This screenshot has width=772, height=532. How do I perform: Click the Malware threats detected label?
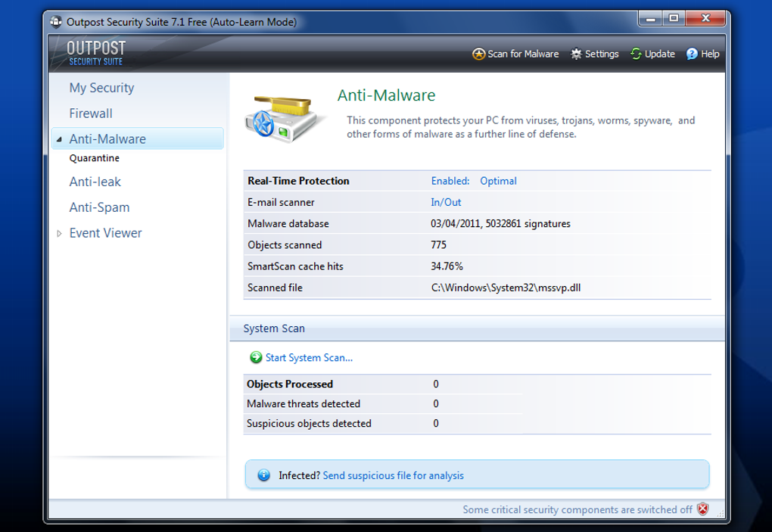pyautogui.click(x=304, y=404)
